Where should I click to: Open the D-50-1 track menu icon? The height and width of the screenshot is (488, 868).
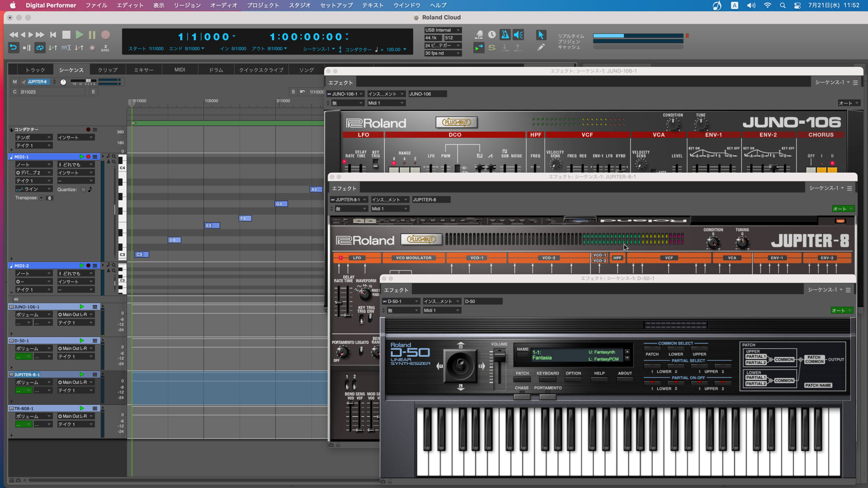point(95,341)
